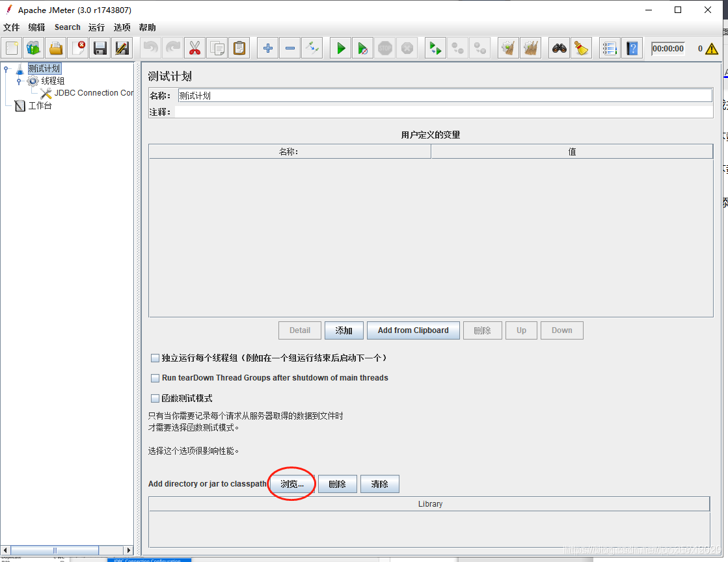Click the Copy icon
Image resolution: width=728 pixels, height=562 pixels.
217,48
